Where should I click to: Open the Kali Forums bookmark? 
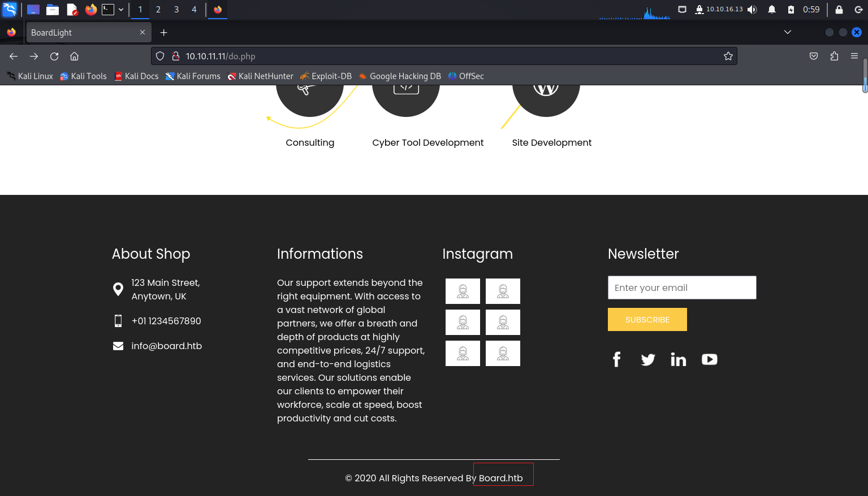point(193,76)
